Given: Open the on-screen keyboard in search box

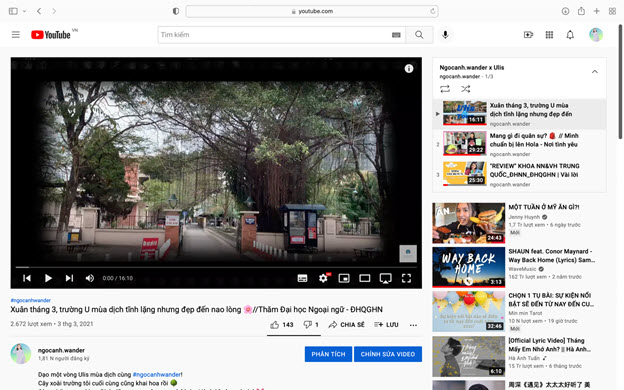Looking at the screenshot, I should (x=396, y=35).
